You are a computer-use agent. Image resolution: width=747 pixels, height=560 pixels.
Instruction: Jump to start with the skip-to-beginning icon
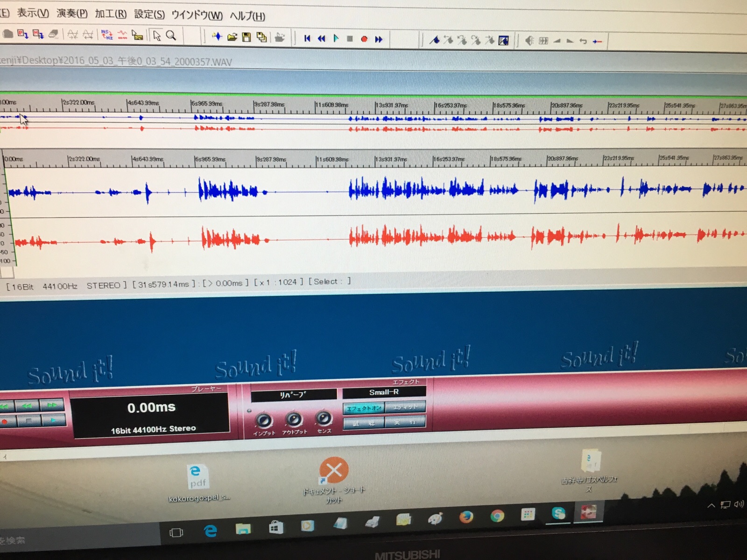(307, 39)
